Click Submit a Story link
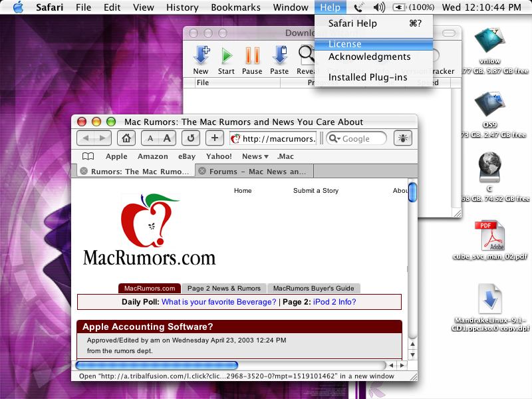Screen dimensions: 532x399 (316, 191)
